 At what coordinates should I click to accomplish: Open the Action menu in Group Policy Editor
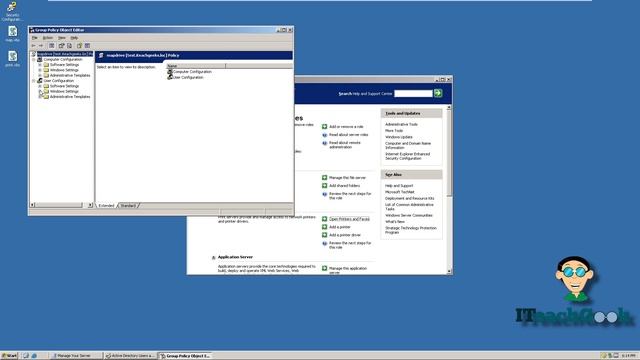click(x=48, y=38)
